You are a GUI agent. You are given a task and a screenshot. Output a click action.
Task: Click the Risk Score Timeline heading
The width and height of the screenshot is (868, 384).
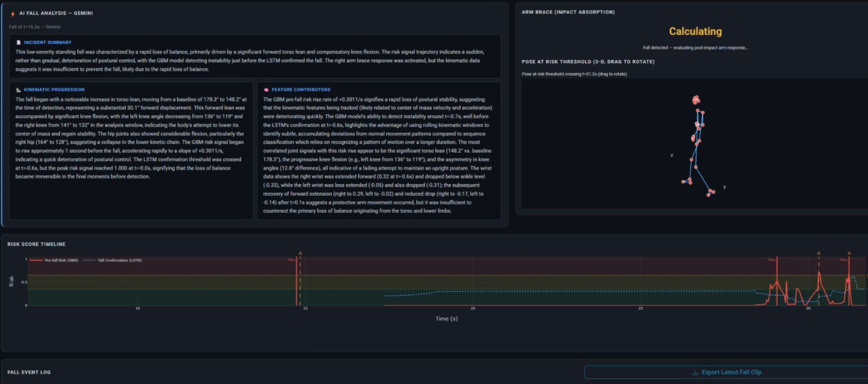(36, 244)
